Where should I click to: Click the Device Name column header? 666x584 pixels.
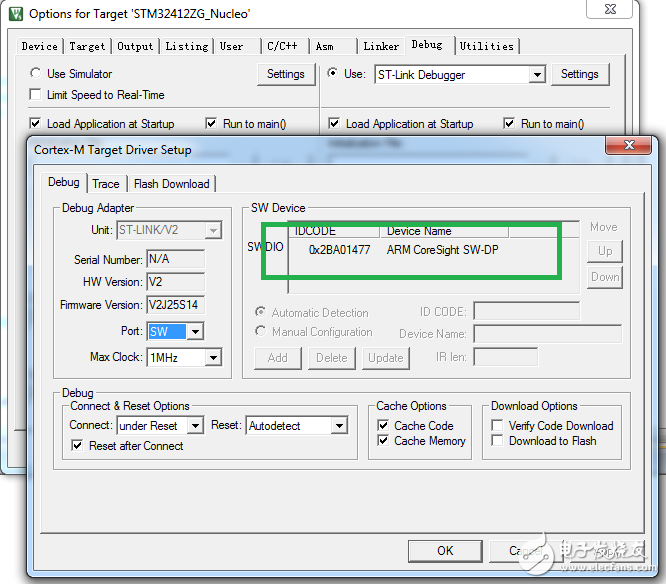coord(444,231)
